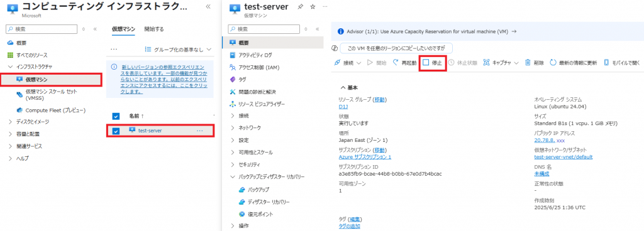644x231 pixels.
Task: Open the row ellipsis menu for test-server
Action: click(x=199, y=130)
